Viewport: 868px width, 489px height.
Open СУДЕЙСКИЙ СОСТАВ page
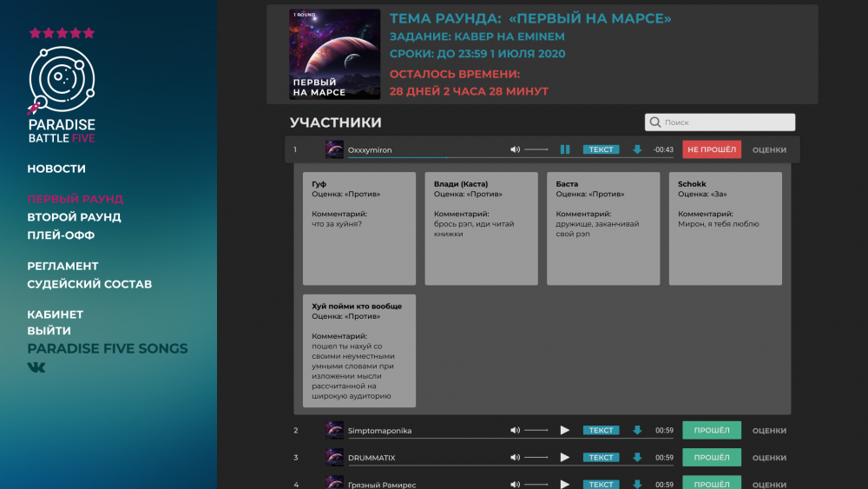click(x=89, y=284)
